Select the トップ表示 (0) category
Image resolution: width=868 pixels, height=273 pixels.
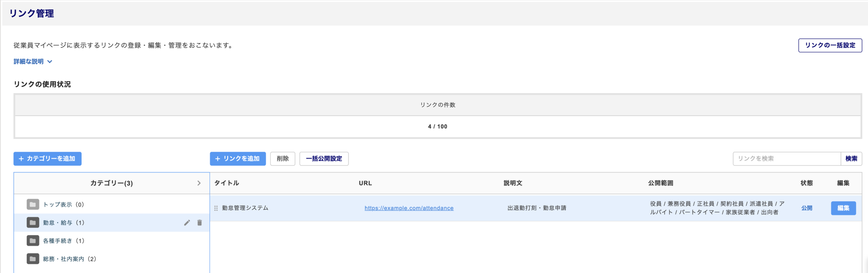(63, 205)
